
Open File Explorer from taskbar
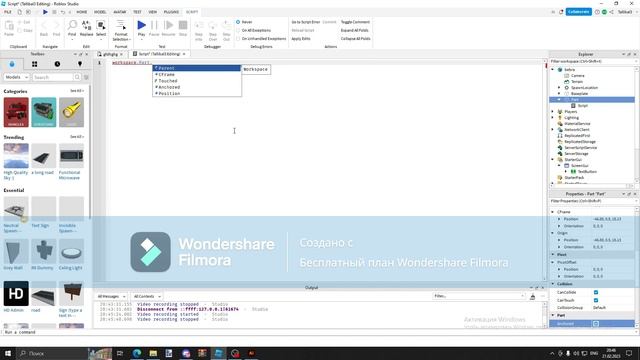coord(153,353)
